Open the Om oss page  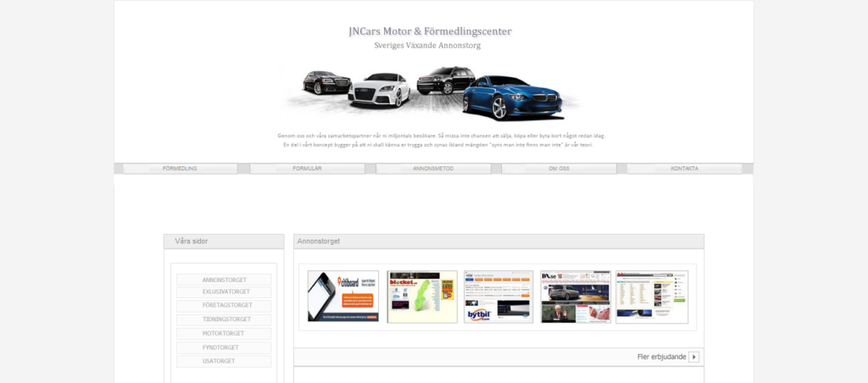pos(559,169)
